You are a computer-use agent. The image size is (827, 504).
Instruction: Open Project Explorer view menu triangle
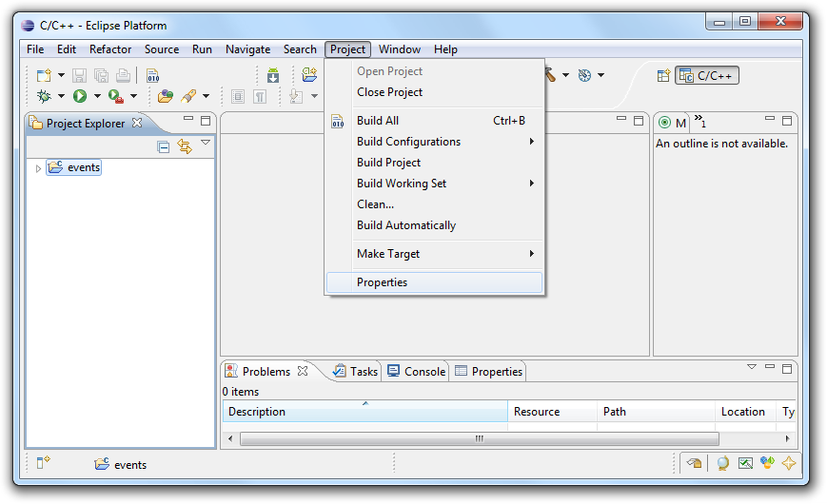click(206, 143)
